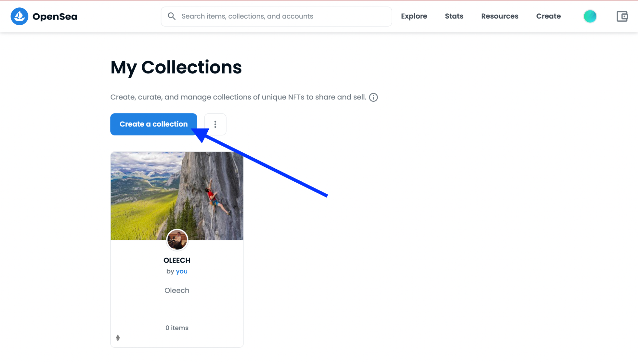Click the OLEECH collection profile image
This screenshot has width=638, height=364.
coord(177,240)
